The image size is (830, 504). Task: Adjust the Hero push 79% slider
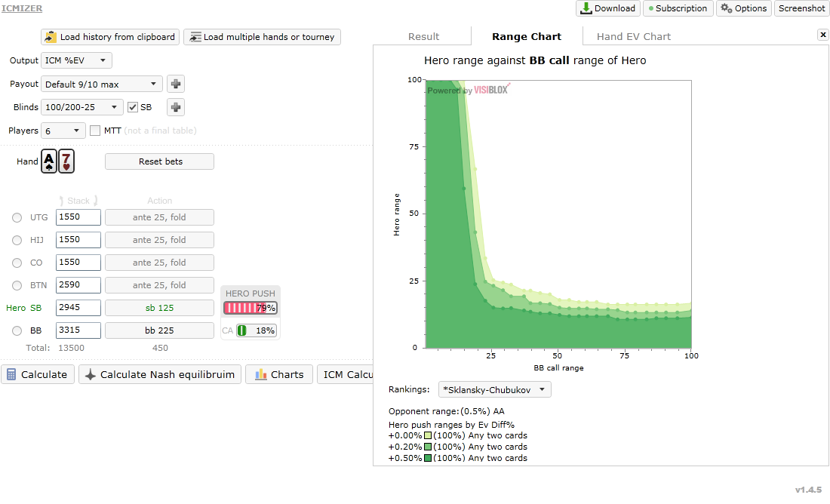250,308
